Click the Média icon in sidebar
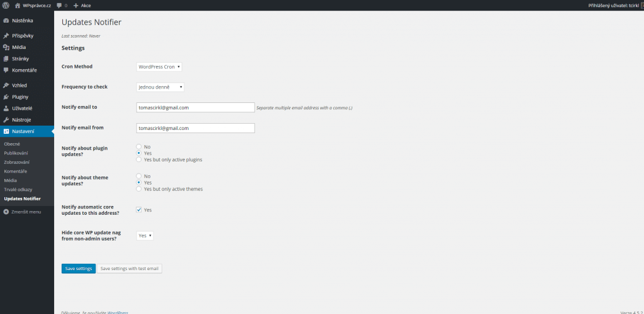Image resolution: width=644 pixels, height=314 pixels. click(6, 47)
